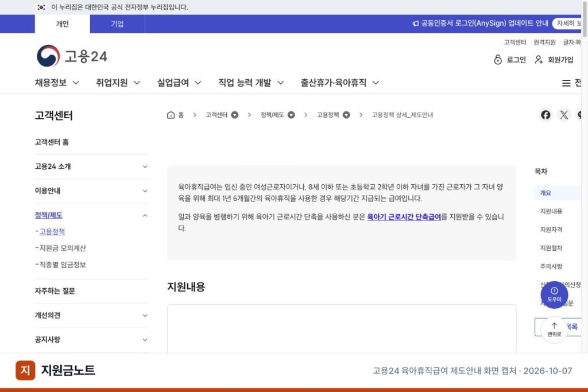This screenshot has width=588, height=392.
Task: Click the 지원금노트 orange logo badge
Action: pyautogui.click(x=25, y=370)
